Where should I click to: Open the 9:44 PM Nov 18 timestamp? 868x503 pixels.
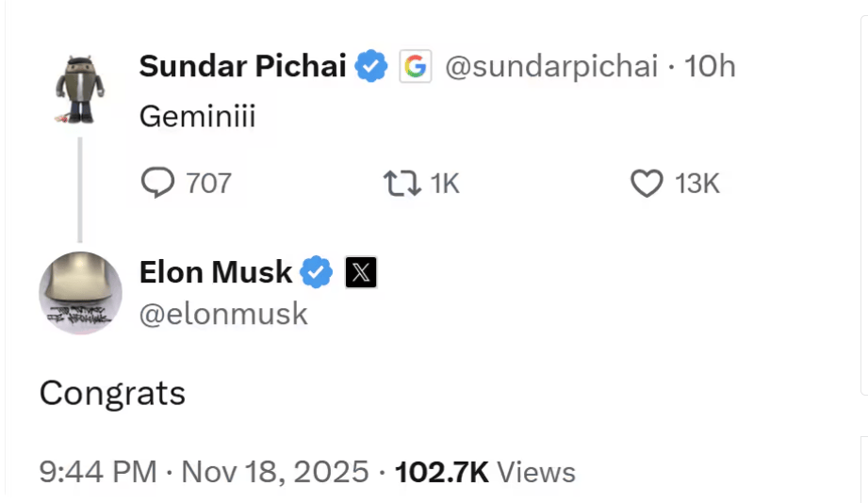coord(204,471)
